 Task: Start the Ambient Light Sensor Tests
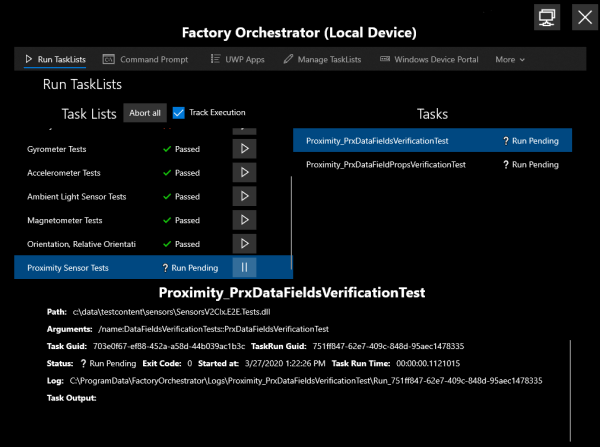tap(245, 197)
